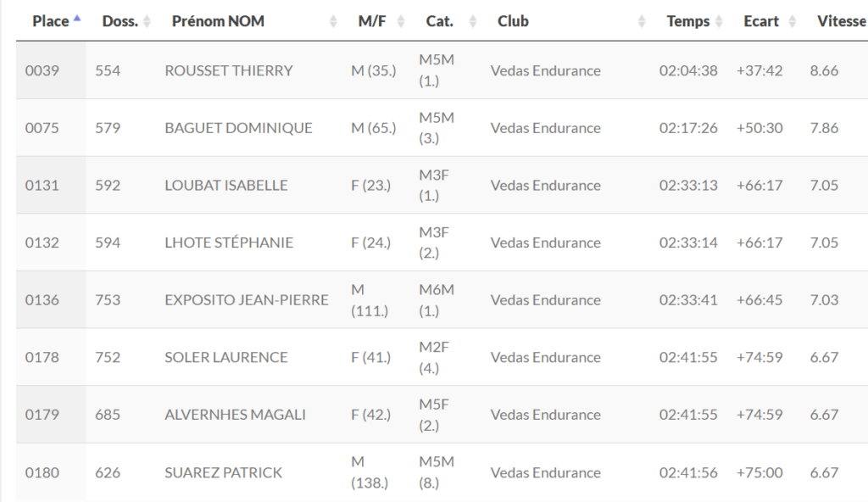Click place number 0039 cell
This screenshot has height=502, width=868.
click(x=42, y=70)
